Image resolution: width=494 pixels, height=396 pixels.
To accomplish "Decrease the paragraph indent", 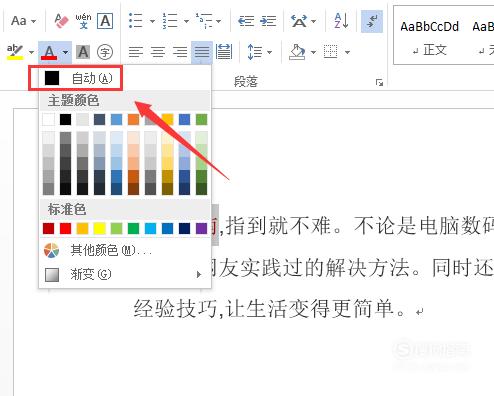I will (x=246, y=21).
